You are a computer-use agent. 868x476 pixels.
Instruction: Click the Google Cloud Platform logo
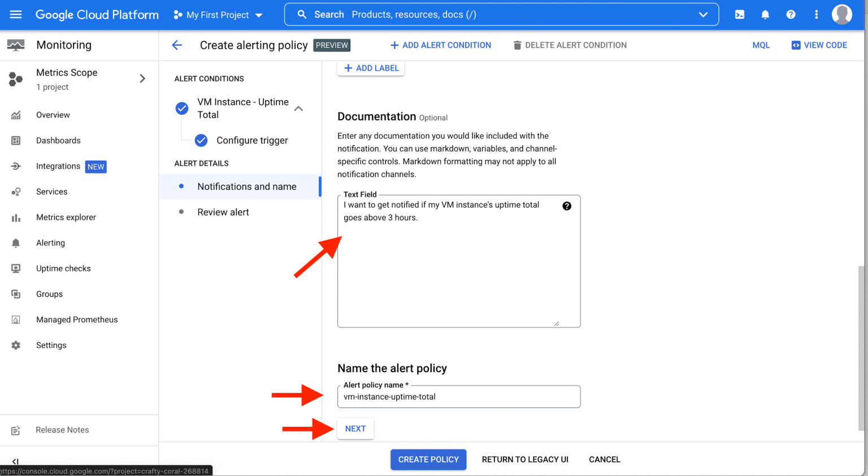(x=97, y=15)
